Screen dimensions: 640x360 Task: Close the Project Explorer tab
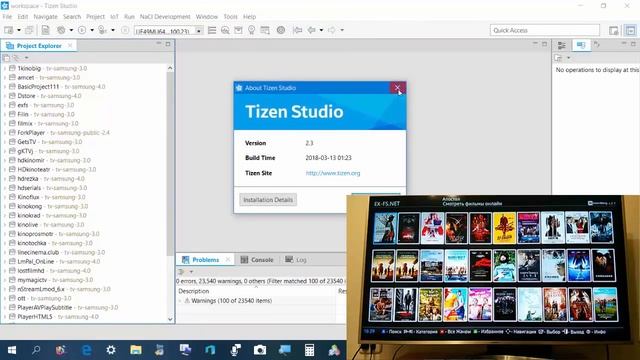point(70,46)
